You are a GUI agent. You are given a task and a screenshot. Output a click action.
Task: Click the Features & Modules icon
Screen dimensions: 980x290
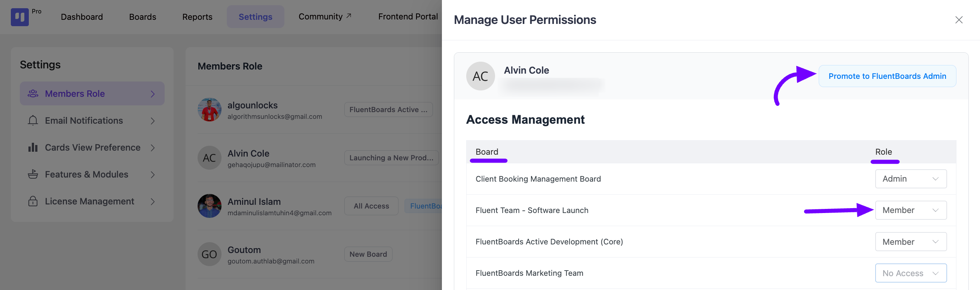33,175
